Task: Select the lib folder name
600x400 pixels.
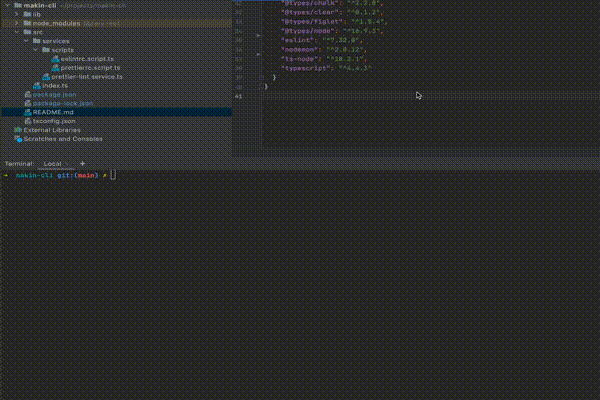Action: click(37, 14)
